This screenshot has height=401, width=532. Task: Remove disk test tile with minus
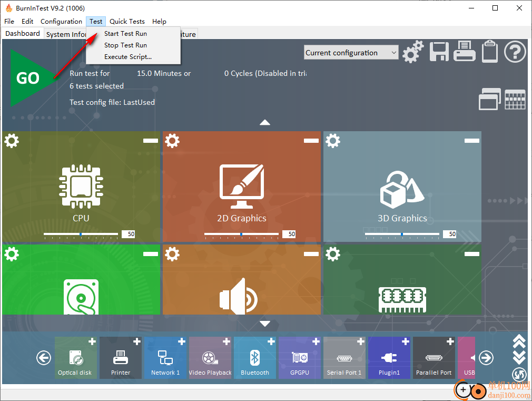pos(151,254)
